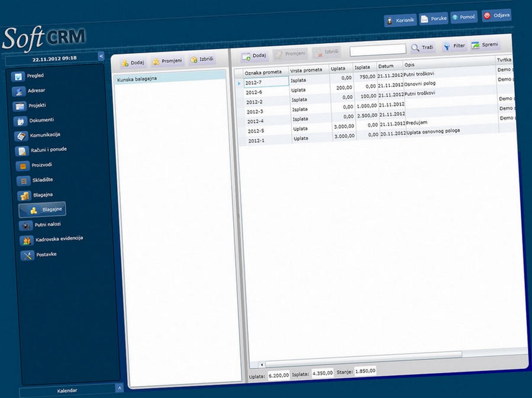Click the Korisnik button
Screen dimensions: 532x398
click(x=401, y=20)
